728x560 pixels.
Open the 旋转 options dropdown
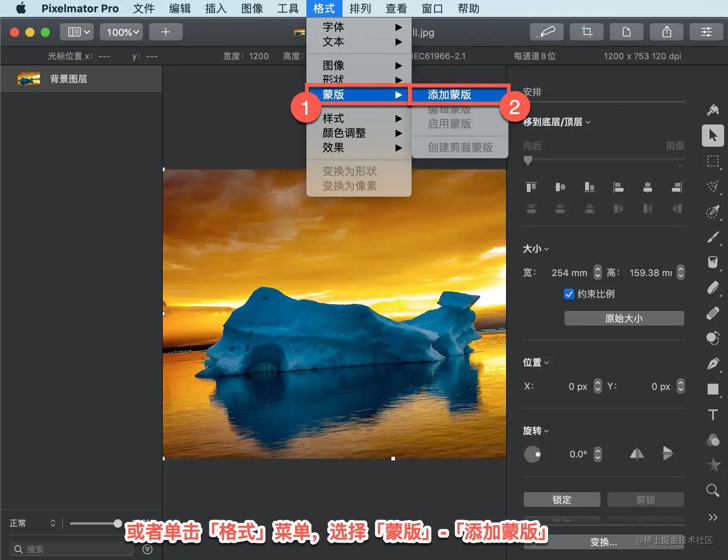click(536, 431)
